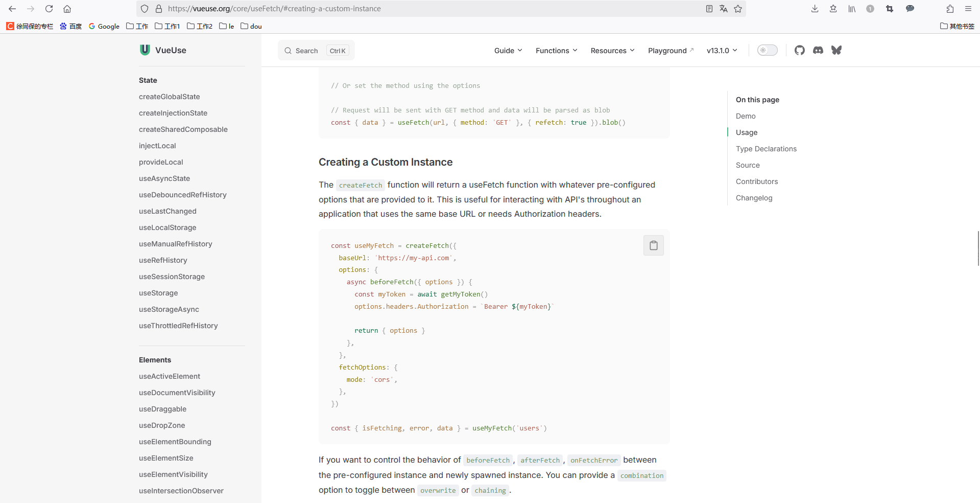Viewport: 980px width, 503px height.
Task: Open the Resources dropdown
Action: 612,51
